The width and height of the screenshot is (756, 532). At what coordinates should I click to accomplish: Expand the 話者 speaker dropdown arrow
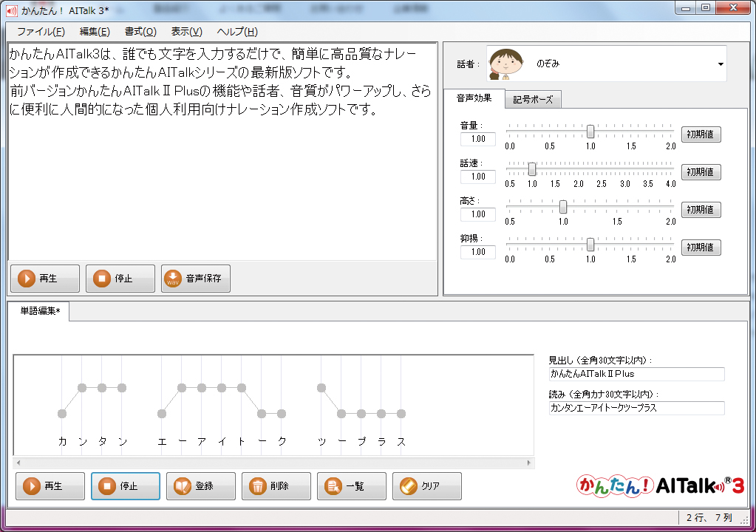point(721,64)
